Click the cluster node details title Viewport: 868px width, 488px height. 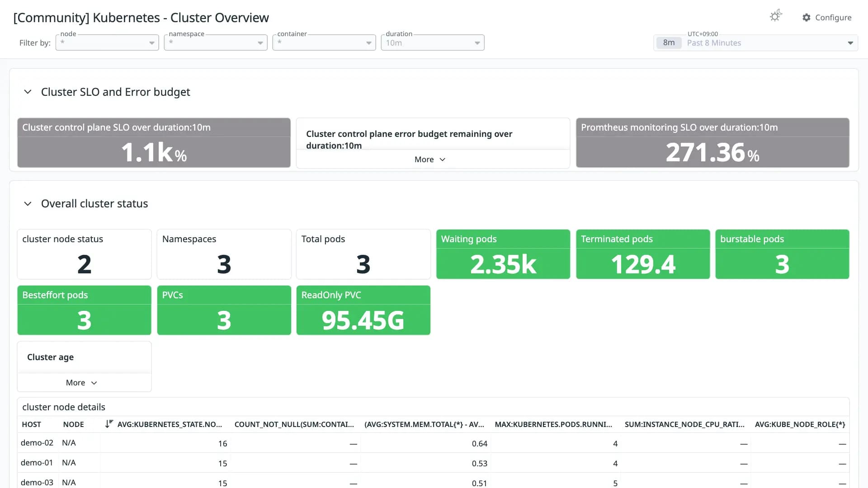64,407
